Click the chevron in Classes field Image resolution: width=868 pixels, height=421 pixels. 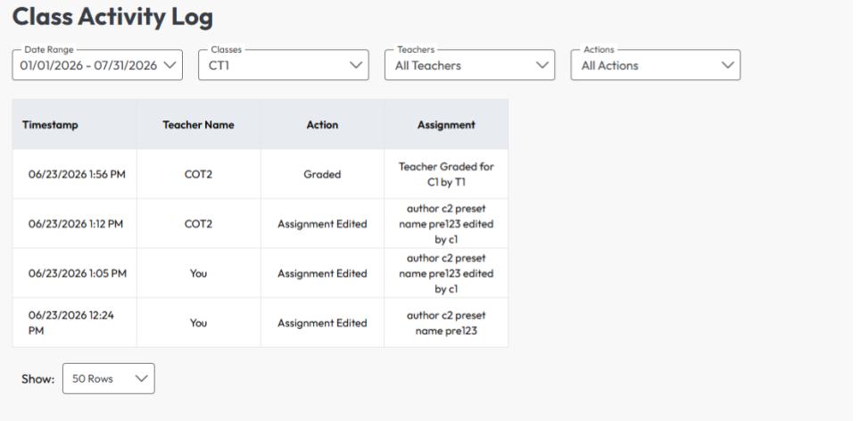pyautogui.click(x=356, y=65)
